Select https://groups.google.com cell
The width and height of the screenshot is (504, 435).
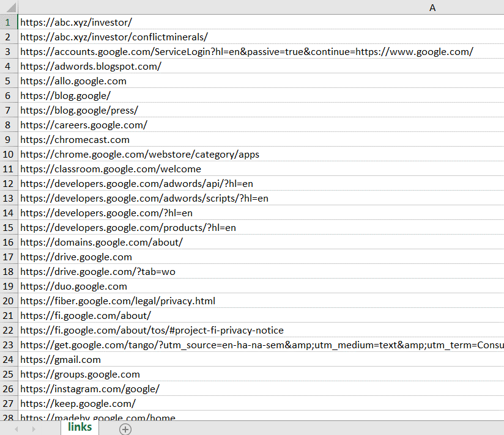click(261, 374)
